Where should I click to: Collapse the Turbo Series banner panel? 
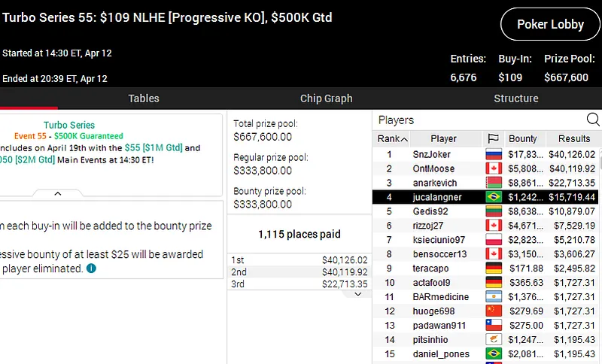click(57, 194)
